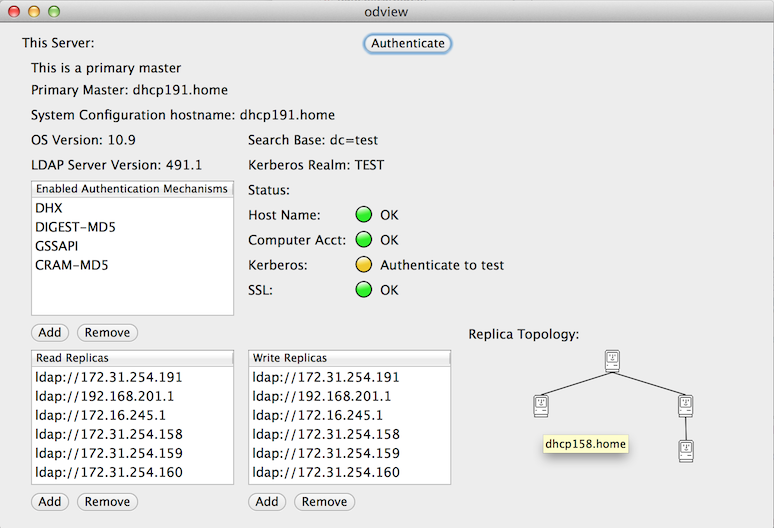Select the bottom-most computer node in the topology

(x=685, y=450)
